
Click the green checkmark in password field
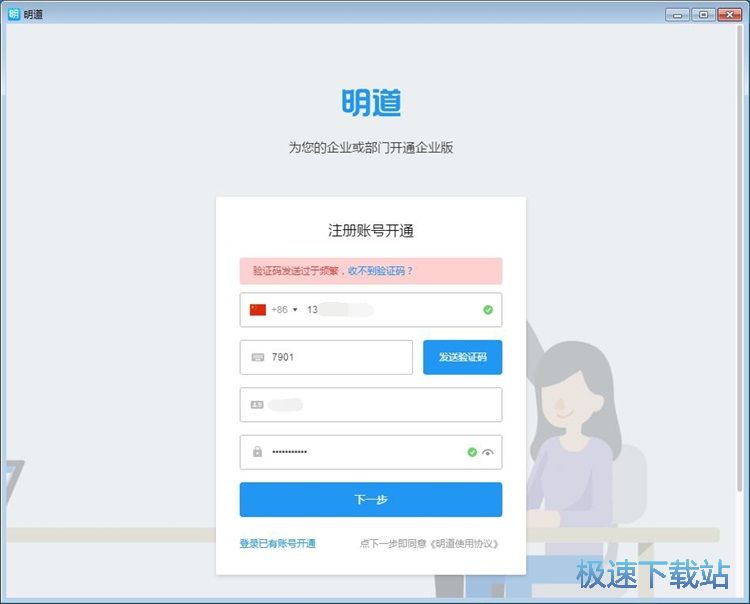point(472,452)
